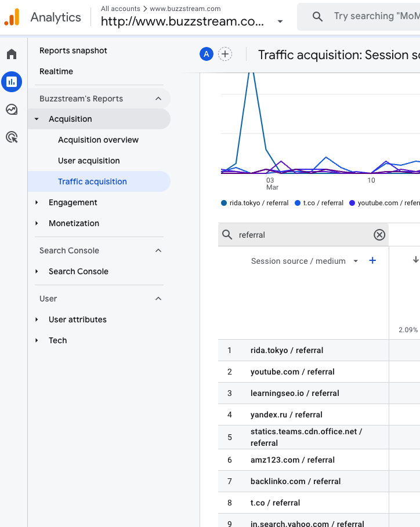Open Acquisition overview report

coord(98,140)
